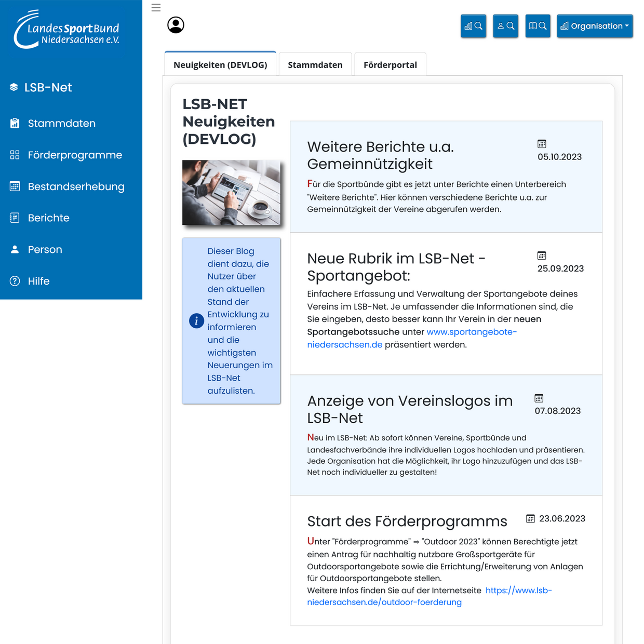Click the heading Anzeige von Vereinslogos im LSB-Net

point(410,409)
